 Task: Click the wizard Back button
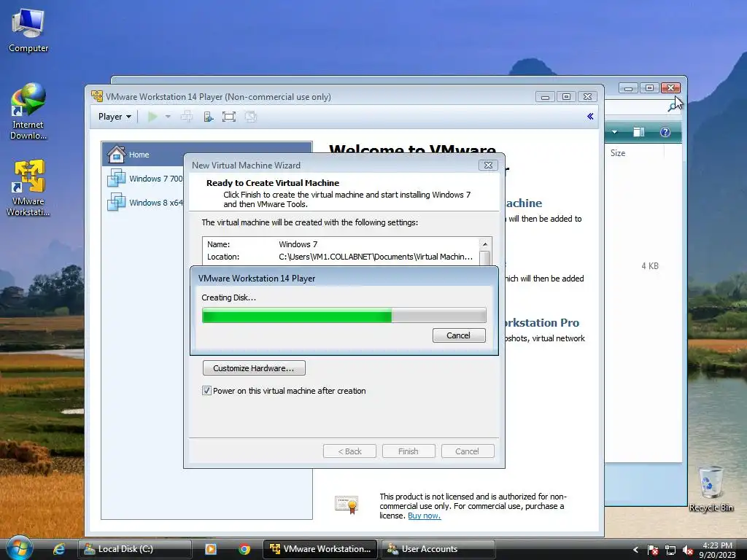point(349,451)
